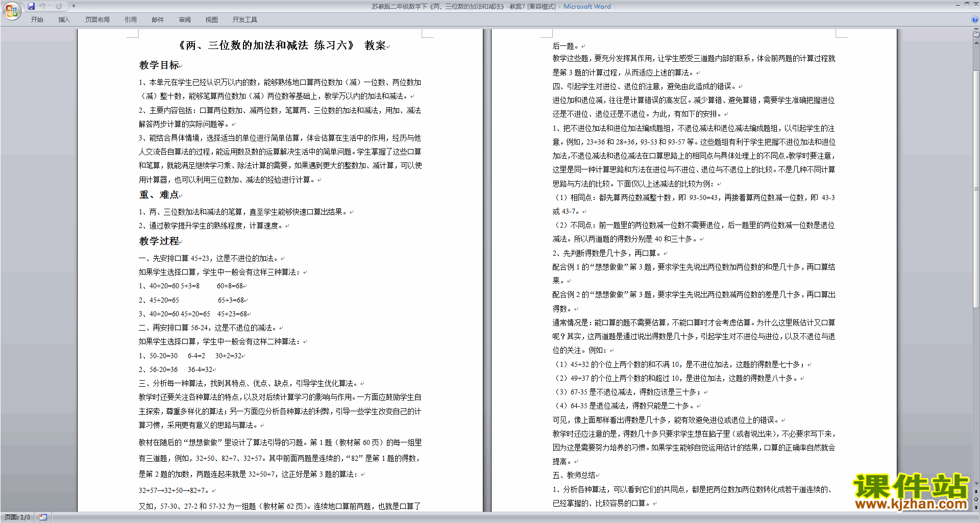Open the Office button menu

[11, 11]
